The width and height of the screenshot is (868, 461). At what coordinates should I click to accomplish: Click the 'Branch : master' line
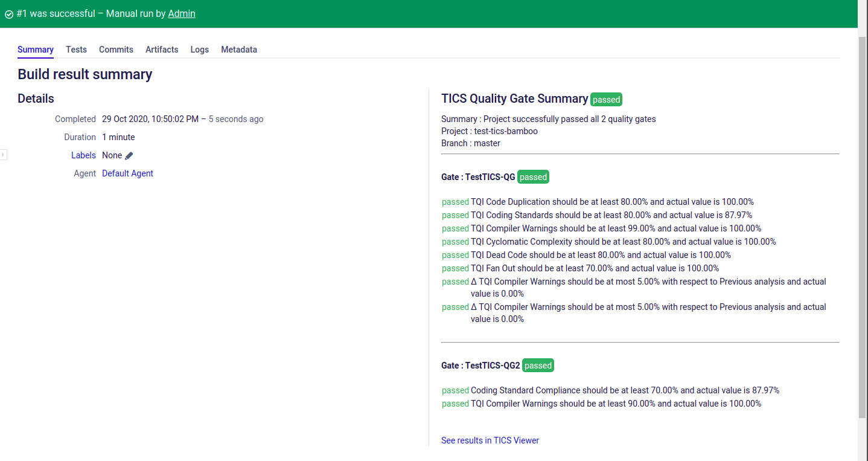[471, 143]
